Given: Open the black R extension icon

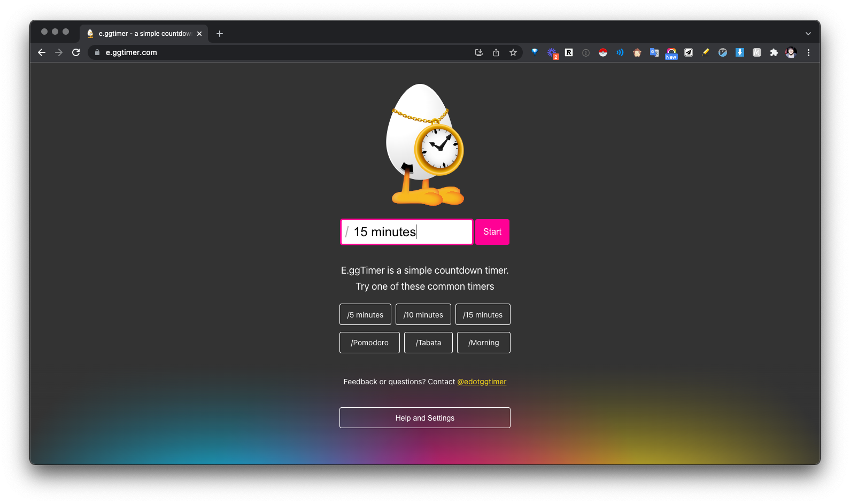Looking at the screenshot, I should point(569,52).
